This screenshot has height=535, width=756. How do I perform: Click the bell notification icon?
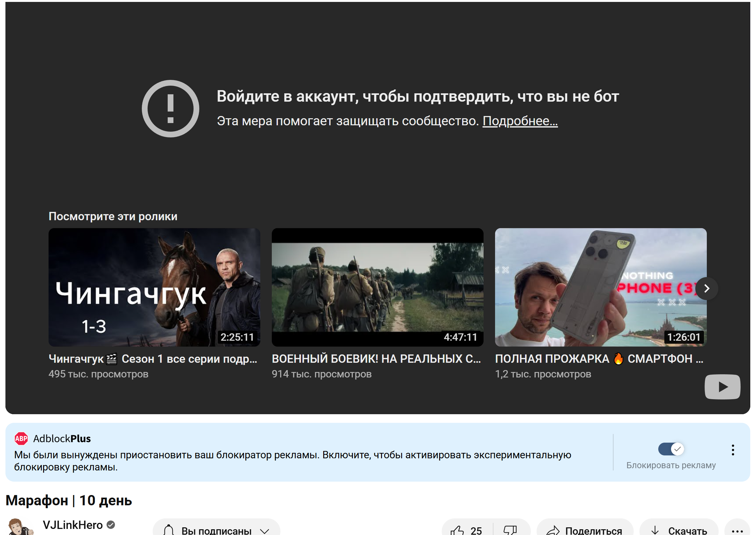[169, 530]
